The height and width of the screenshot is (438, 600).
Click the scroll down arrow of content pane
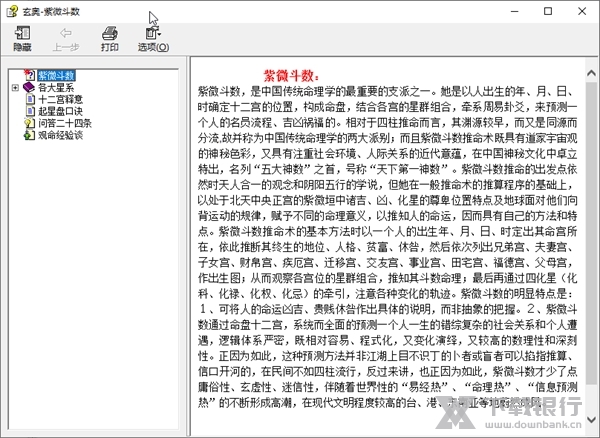tap(591, 420)
